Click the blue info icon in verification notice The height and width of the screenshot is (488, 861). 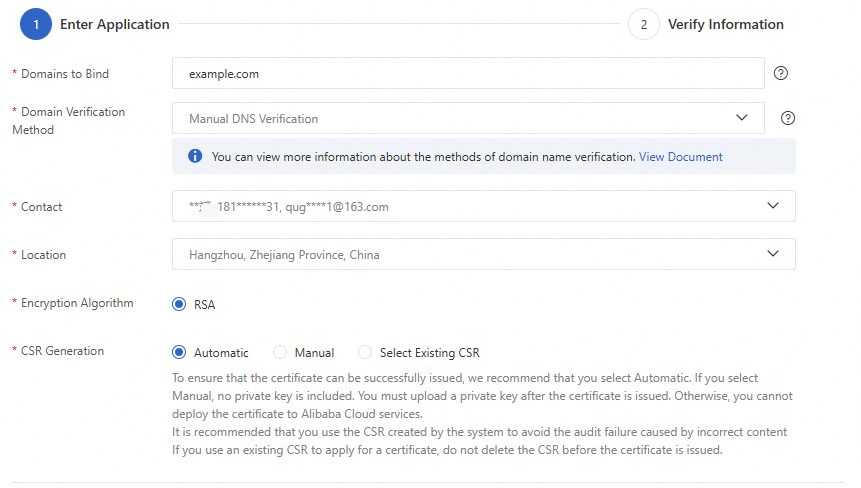click(x=195, y=156)
